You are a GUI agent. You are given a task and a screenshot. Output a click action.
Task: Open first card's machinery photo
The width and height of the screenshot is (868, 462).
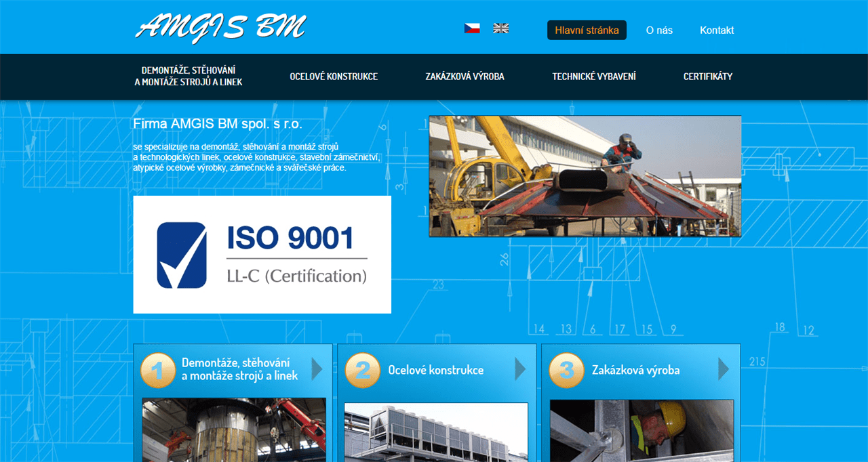click(x=234, y=430)
